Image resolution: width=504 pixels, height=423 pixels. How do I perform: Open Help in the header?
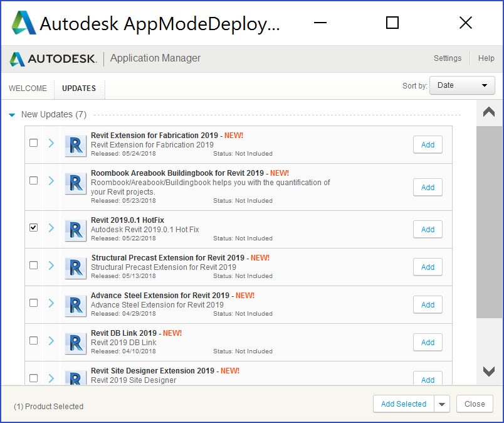[486, 58]
